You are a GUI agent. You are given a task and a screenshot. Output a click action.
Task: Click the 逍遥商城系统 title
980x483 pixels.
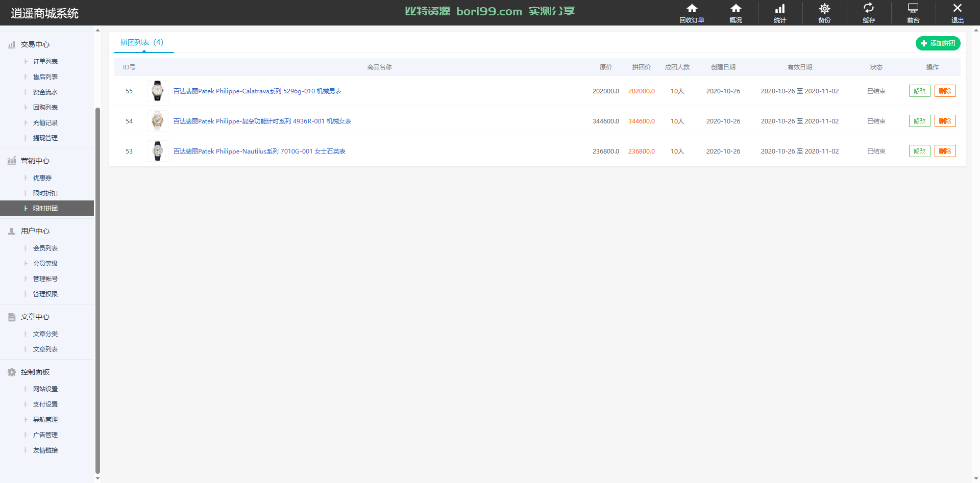tap(44, 13)
